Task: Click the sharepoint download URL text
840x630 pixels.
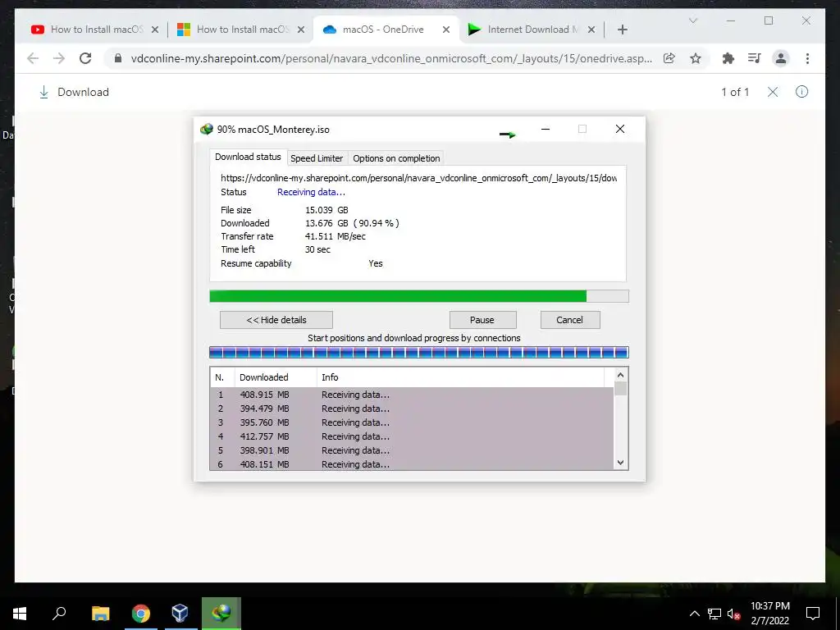Action: 419,178
